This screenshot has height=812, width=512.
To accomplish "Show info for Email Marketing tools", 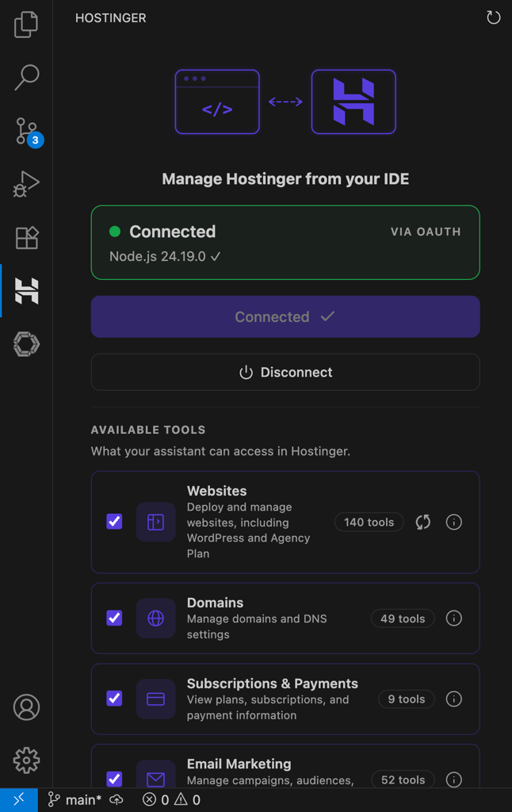I will (x=454, y=779).
